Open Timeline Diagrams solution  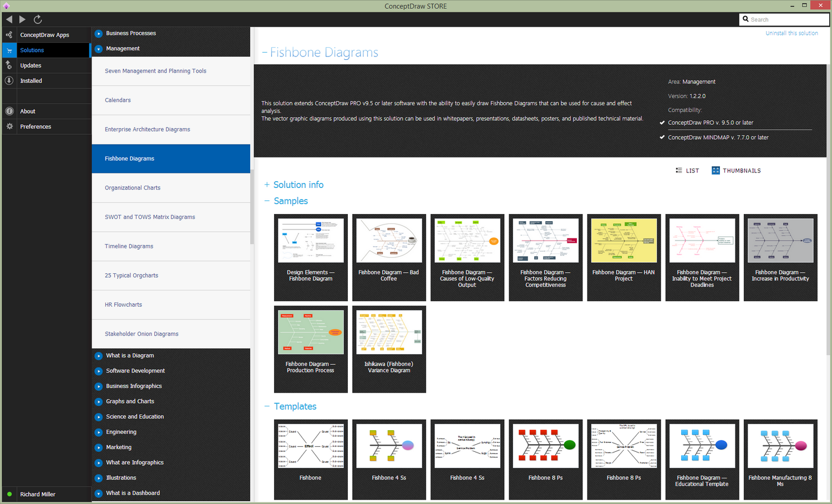tap(171, 246)
